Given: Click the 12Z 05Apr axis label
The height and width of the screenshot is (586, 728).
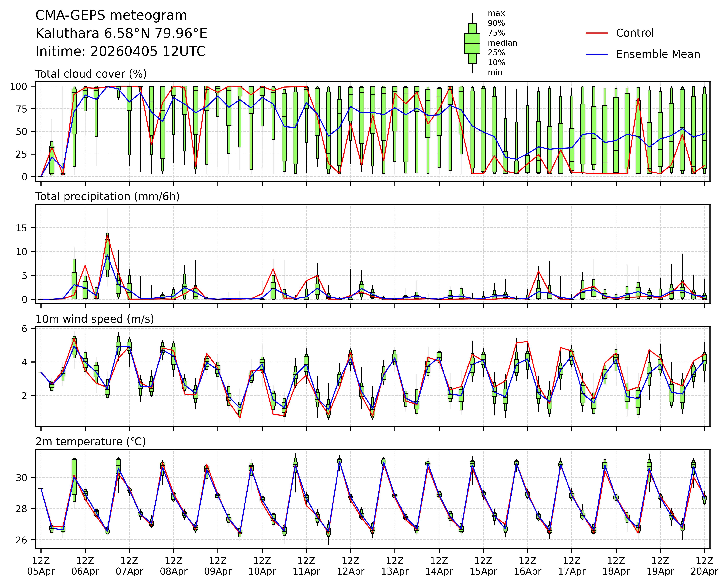Looking at the screenshot, I should 41,566.
